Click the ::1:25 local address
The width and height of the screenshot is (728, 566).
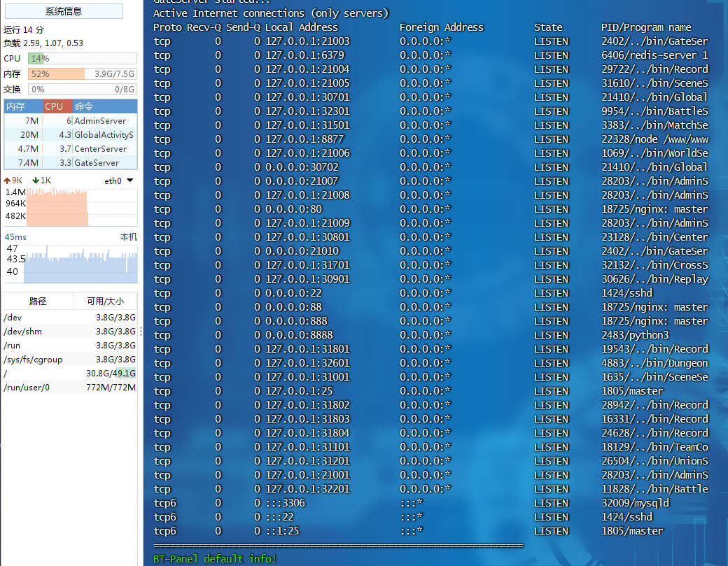(282, 530)
